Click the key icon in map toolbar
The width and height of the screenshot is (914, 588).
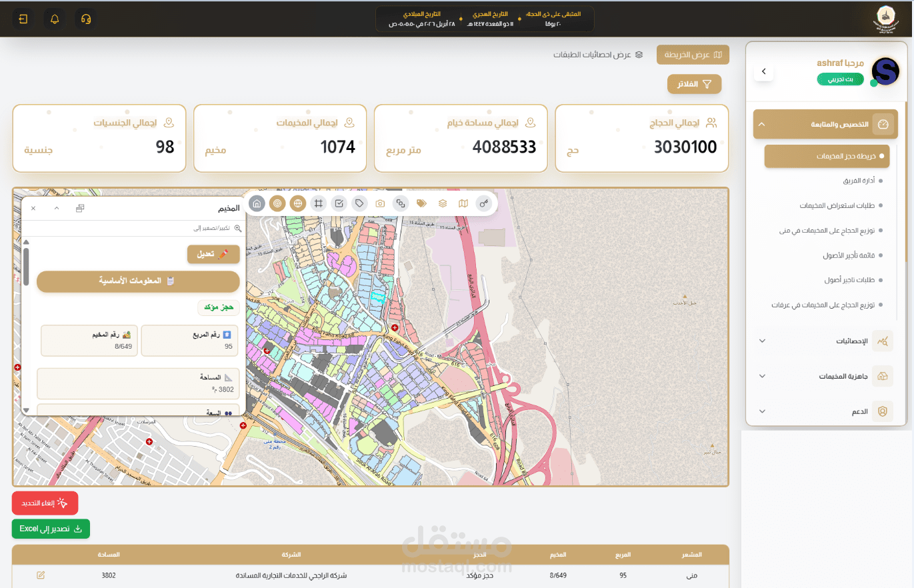484,203
